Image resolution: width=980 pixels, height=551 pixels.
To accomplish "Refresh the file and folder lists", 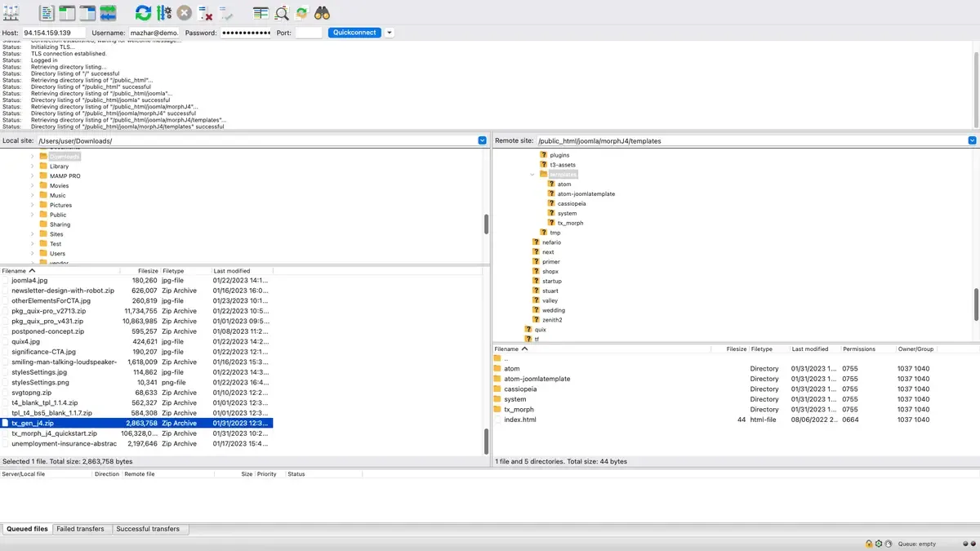I will point(143,13).
